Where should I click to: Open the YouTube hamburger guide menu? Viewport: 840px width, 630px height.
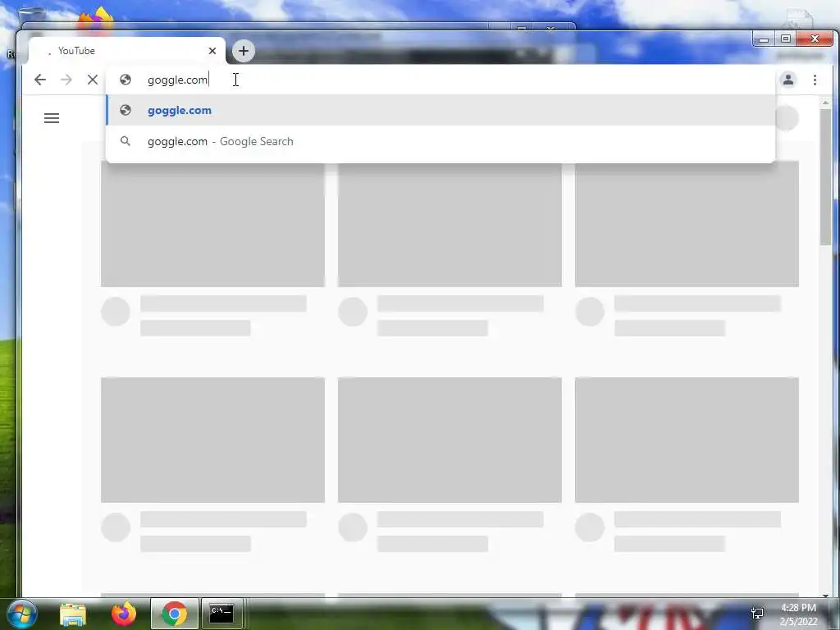point(52,118)
